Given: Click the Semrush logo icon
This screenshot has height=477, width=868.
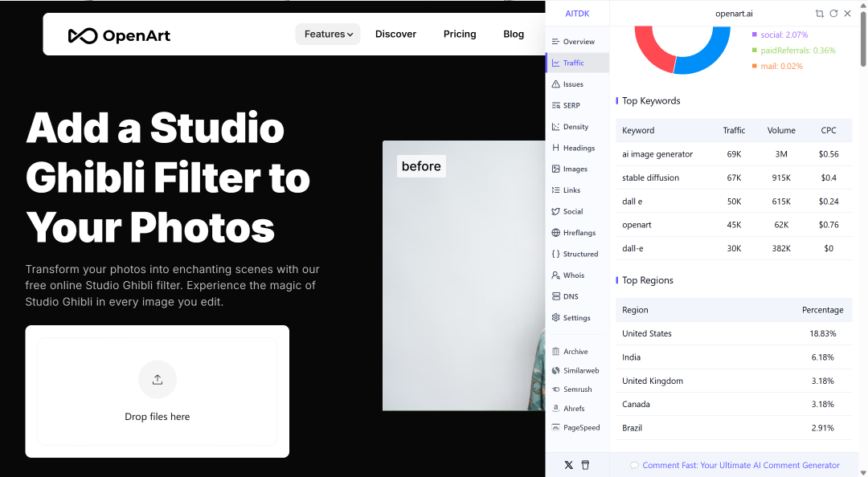Looking at the screenshot, I should click(556, 389).
